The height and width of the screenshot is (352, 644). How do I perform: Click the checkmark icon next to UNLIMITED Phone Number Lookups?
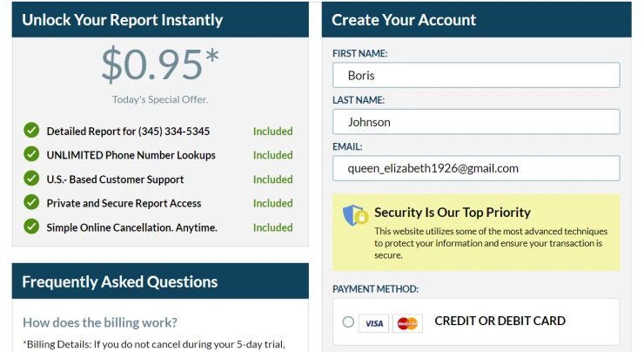(31, 154)
